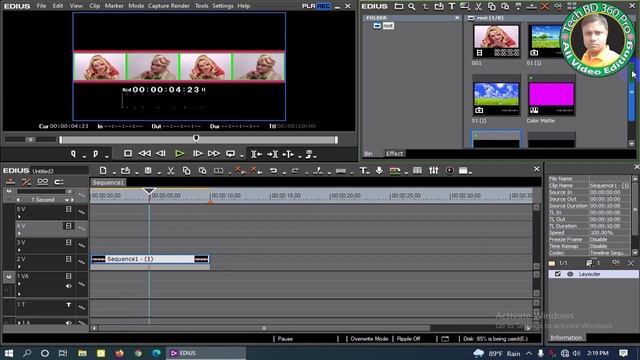Click the Paste icon in timeline toolbar
The image size is (640, 360).
pyautogui.click(x=202, y=171)
